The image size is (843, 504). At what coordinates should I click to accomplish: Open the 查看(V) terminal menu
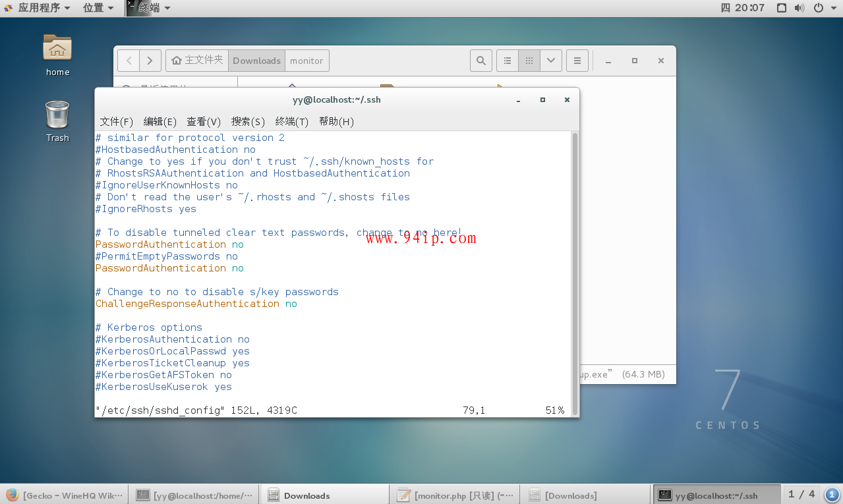point(204,121)
